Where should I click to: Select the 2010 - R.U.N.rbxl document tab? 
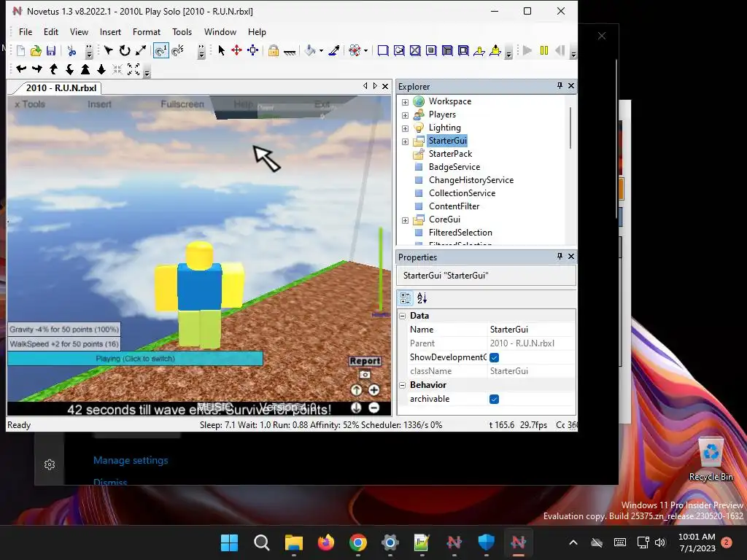pos(61,88)
